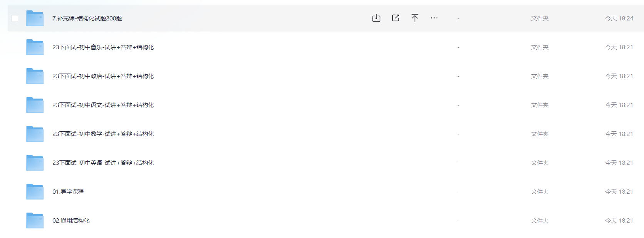644x238 pixels.
Task: Click the folder icon for 初中语文 row
Action: click(x=35, y=105)
